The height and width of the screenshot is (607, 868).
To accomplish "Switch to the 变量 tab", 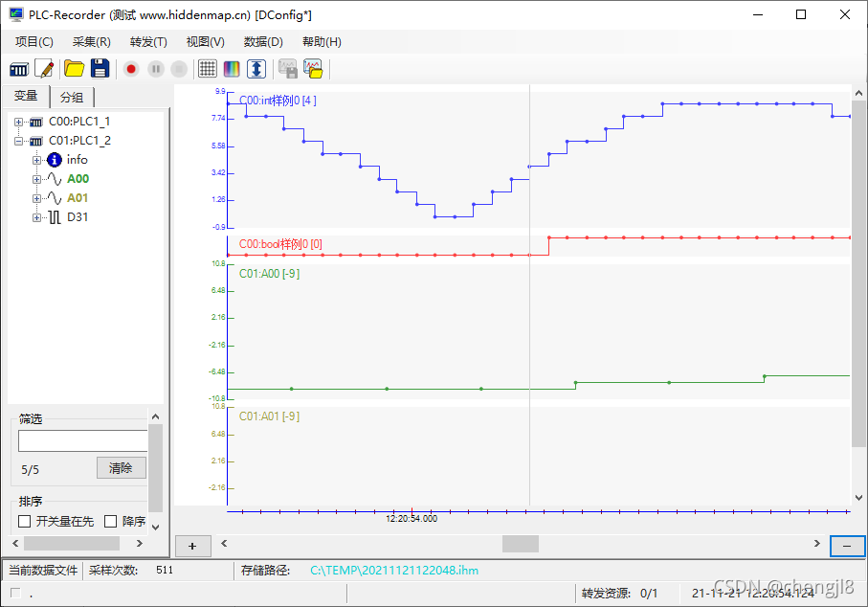I will tap(26, 96).
